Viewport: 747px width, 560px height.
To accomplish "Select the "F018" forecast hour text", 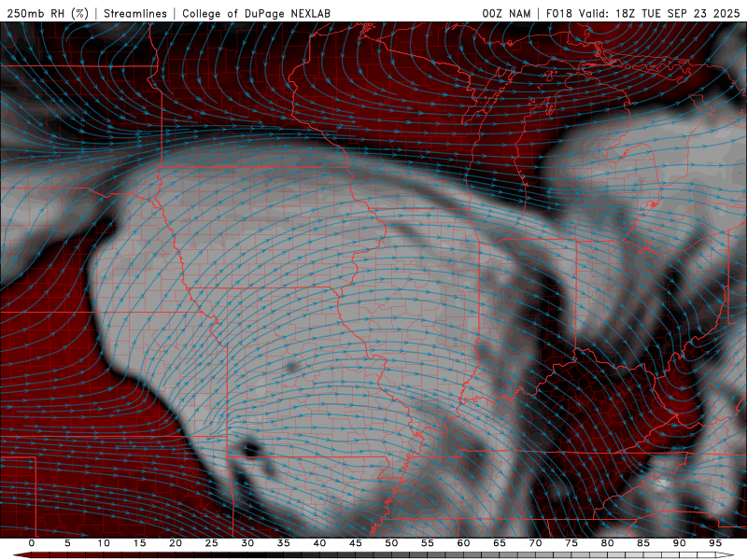I will [558, 13].
